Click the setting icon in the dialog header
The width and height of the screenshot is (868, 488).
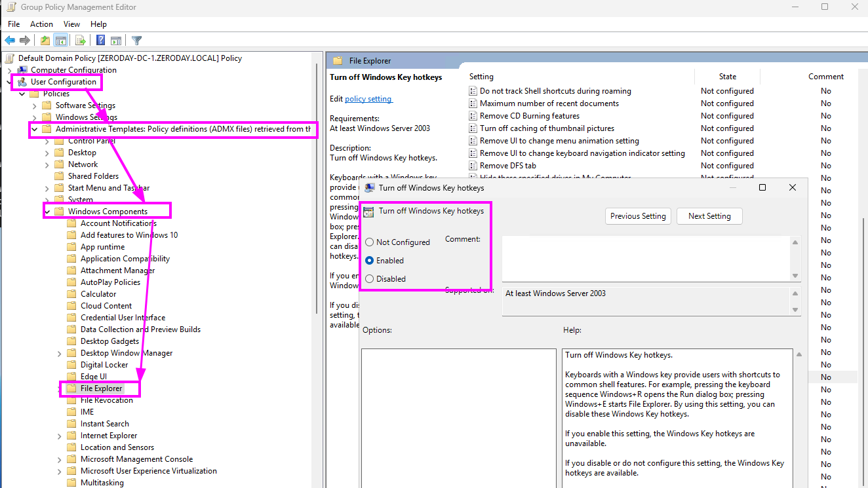coord(368,212)
